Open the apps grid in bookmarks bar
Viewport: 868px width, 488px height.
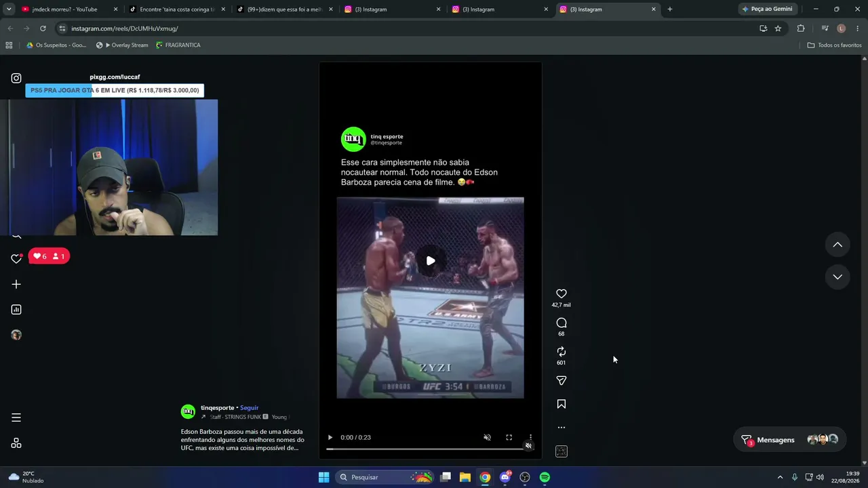coord(9,45)
